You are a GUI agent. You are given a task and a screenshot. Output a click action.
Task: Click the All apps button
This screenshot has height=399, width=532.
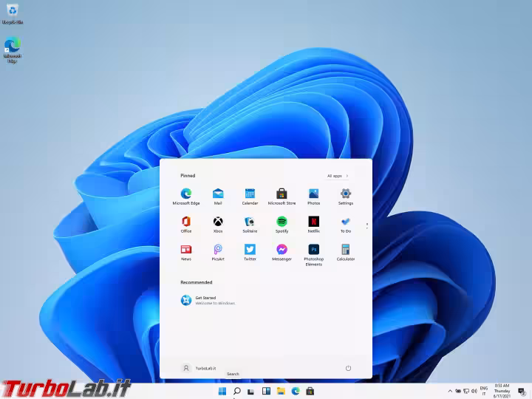pos(337,176)
